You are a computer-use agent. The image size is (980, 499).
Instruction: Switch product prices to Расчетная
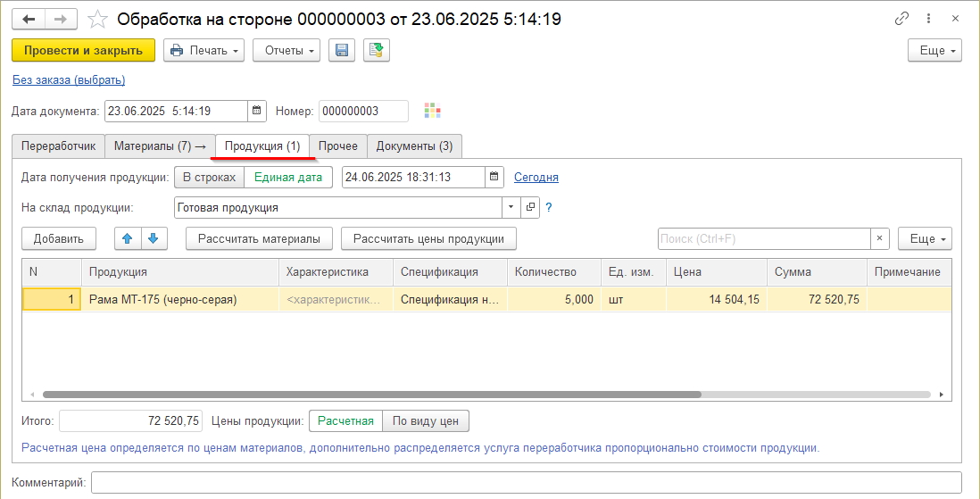[345, 420]
